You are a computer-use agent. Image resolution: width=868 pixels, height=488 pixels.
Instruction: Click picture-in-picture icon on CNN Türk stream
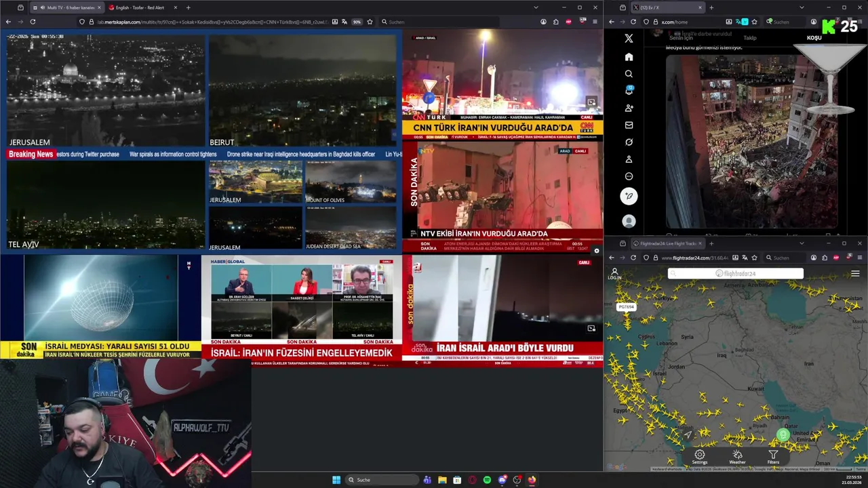(x=591, y=102)
